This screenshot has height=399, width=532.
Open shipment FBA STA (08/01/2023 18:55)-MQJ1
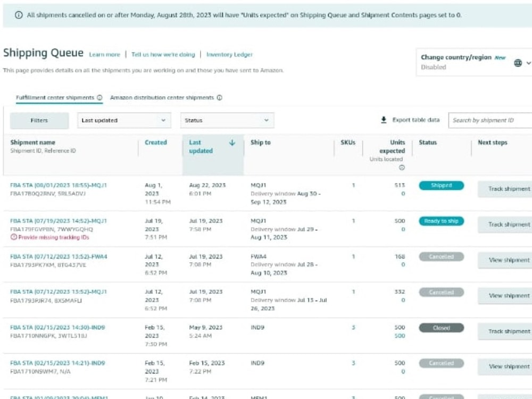pos(59,185)
